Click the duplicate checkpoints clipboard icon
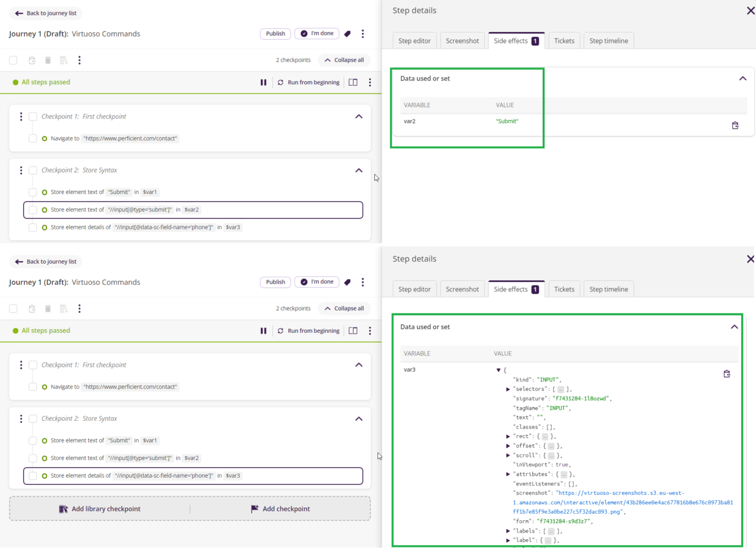Image resolution: width=756 pixels, height=548 pixels. pyautogui.click(x=31, y=60)
